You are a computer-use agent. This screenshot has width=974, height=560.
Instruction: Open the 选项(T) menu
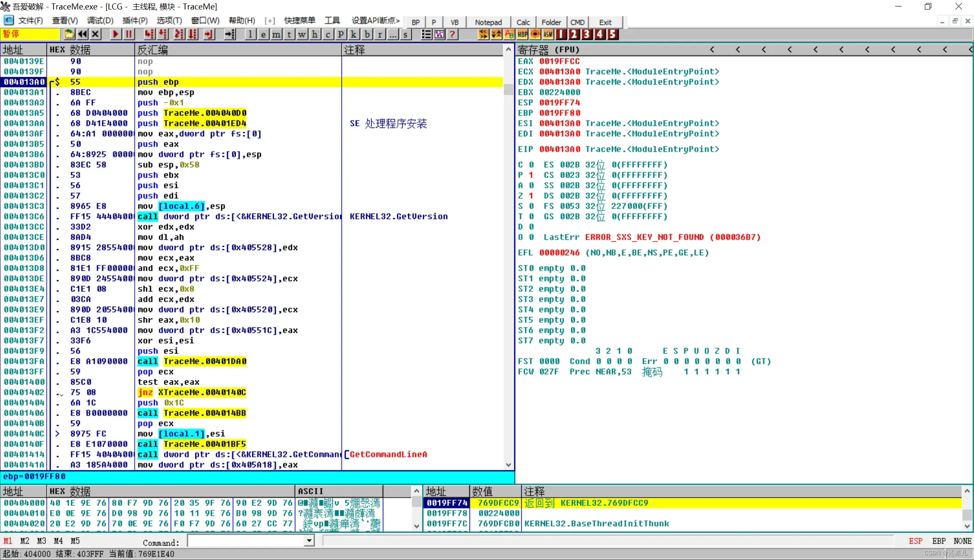169,21
